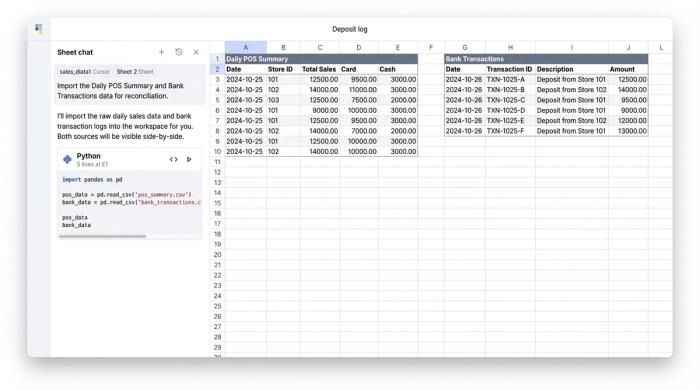Click the Total Sales header cell
Image resolution: width=700 pixels, height=391 pixels.
click(320, 69)
